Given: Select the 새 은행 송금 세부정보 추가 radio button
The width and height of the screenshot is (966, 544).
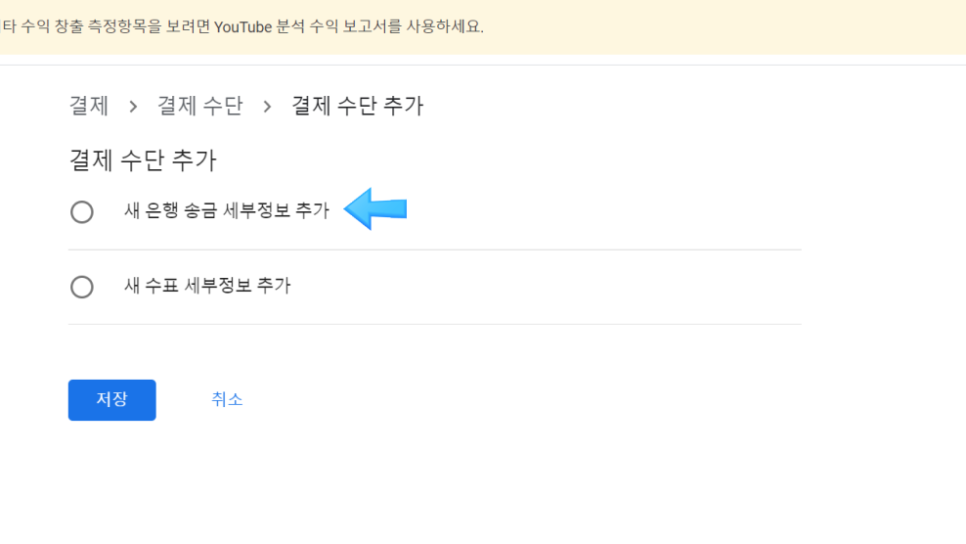Looking at the screenshot, I should (82, 212).
